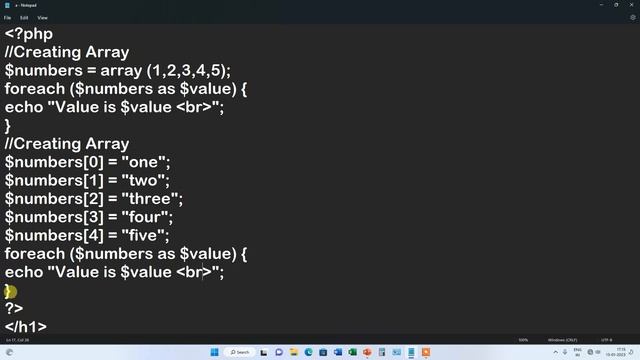Expand the system tray hidden icons chevron
This screenshot has height=360, width=640.
pyautogui.click(x=556, y=352)
